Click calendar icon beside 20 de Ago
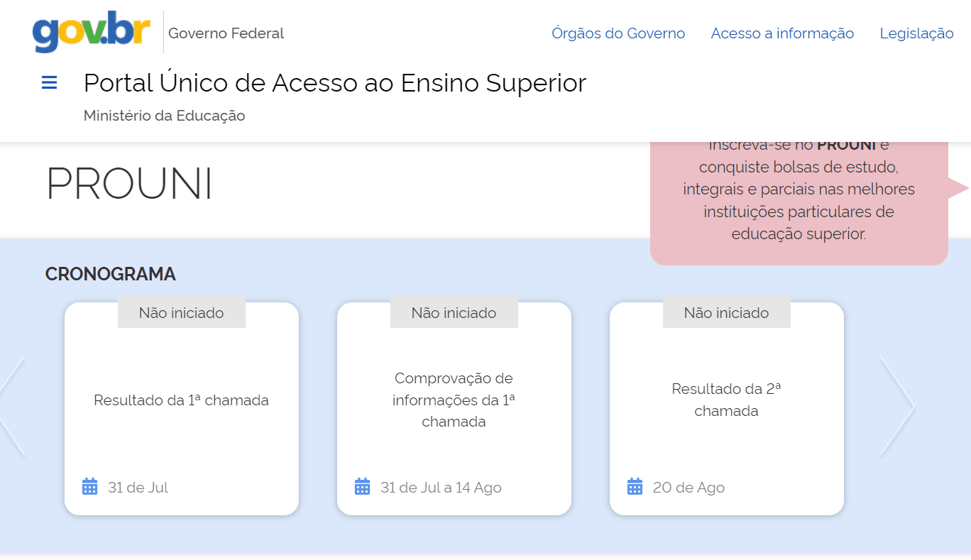The image size is (971, 560). click(x=635, y=487)
